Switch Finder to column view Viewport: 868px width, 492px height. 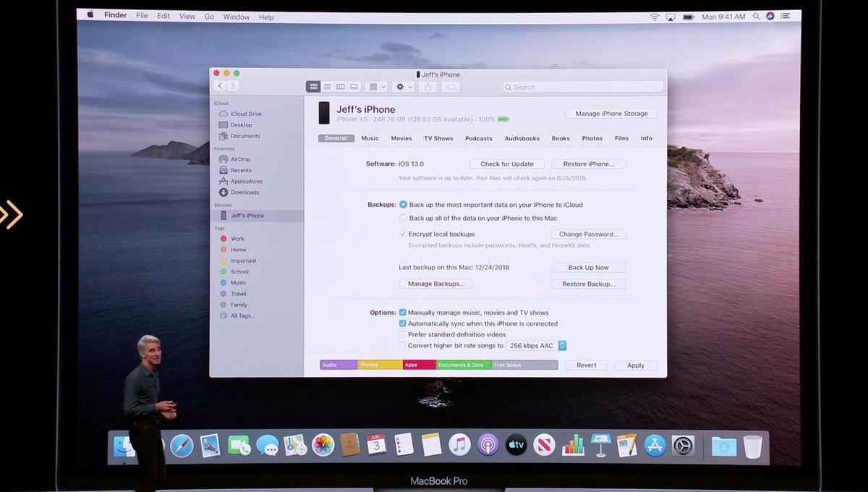pos(341,87)
